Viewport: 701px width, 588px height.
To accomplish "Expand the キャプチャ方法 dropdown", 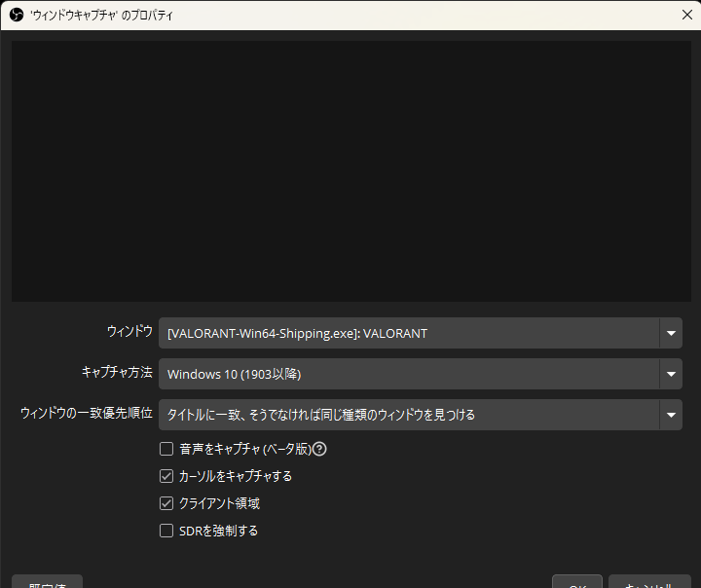I will coord(421,374).
